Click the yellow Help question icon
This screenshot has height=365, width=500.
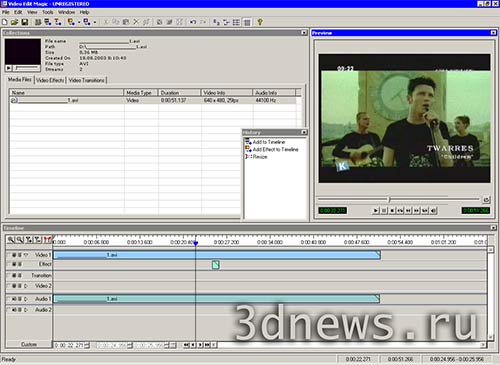click(260, 22)
